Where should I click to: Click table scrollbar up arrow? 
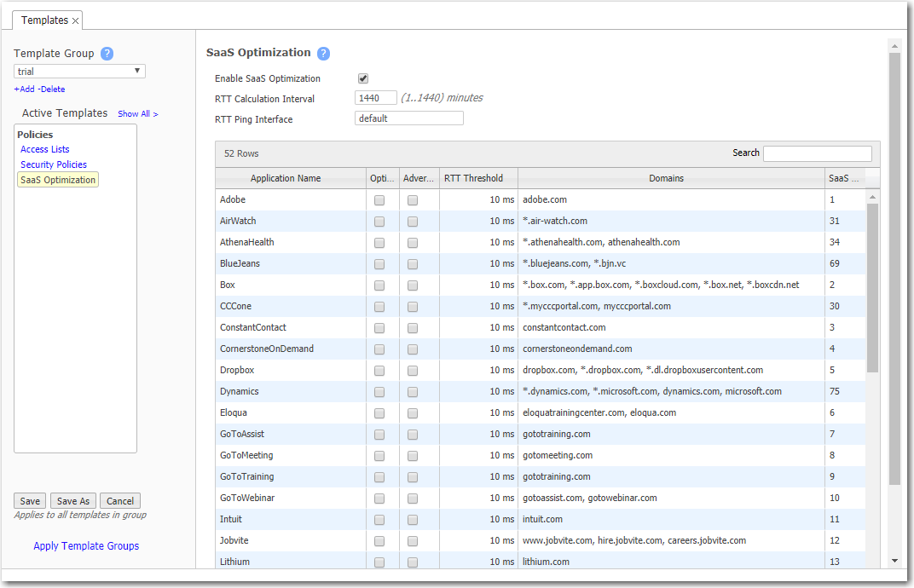tap(872, 197)
